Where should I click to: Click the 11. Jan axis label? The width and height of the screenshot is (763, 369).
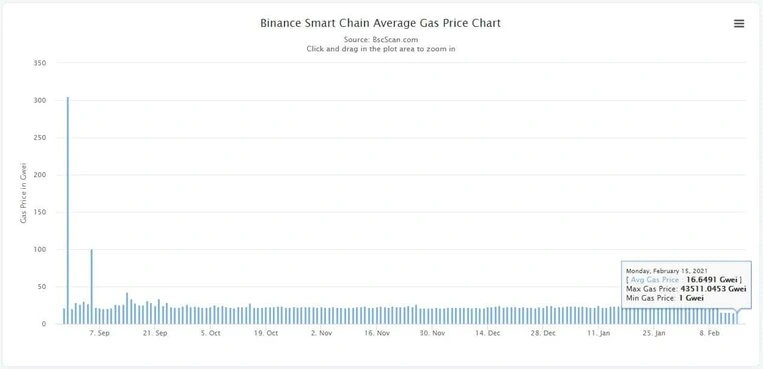599,333
